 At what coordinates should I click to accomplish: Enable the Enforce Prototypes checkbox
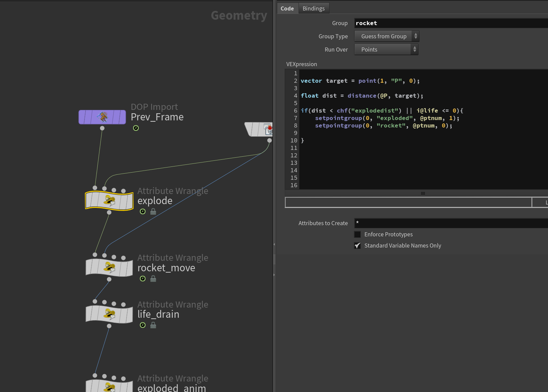pos(357,234)
